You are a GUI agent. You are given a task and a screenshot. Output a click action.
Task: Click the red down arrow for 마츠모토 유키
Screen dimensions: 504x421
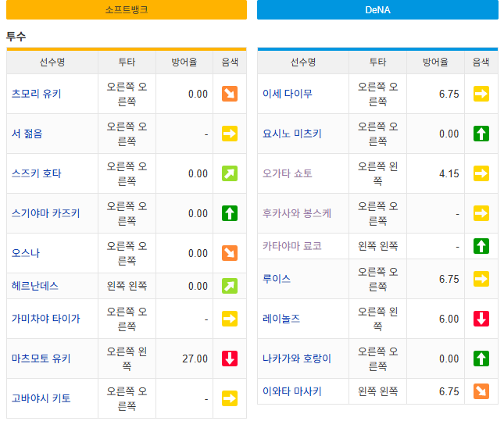[x=230, y=359]
